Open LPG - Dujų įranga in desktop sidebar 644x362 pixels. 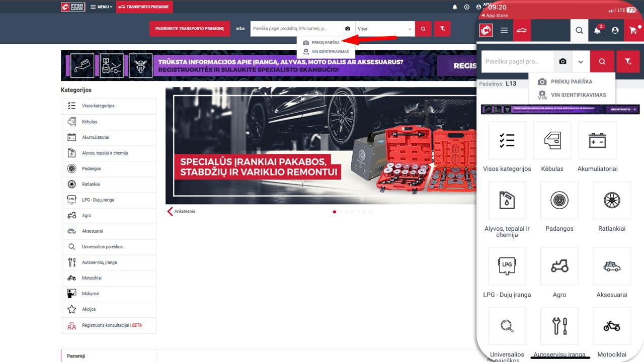pyautogui.click(x=109, y=200)
